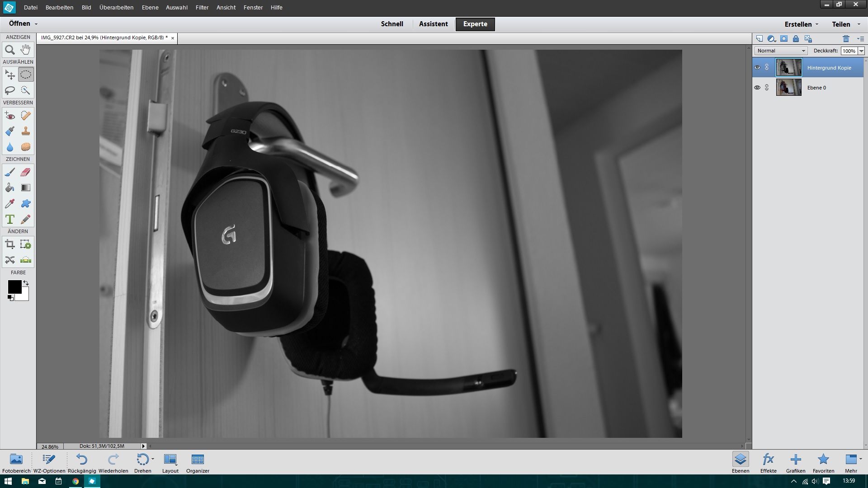Viewport: 868px width, 488px height.
Task: Select the Clone Stamp tool
Action: (x=26, y=131)
